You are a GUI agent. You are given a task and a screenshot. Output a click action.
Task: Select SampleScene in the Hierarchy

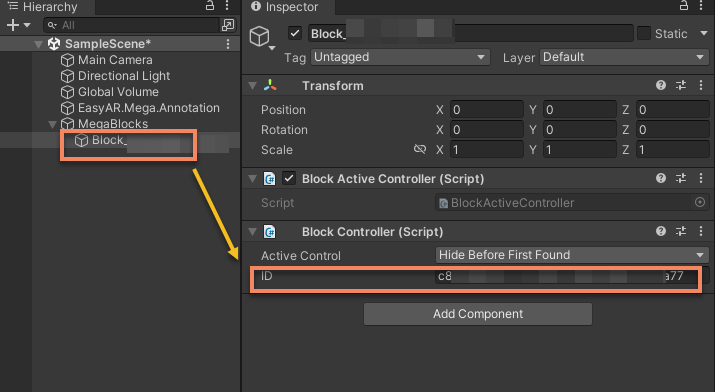(x=108, y=44)
